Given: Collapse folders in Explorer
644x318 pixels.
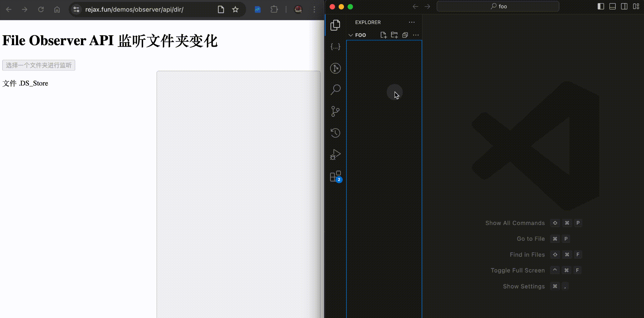Looking at the screenshot, I should pos(405,35).
